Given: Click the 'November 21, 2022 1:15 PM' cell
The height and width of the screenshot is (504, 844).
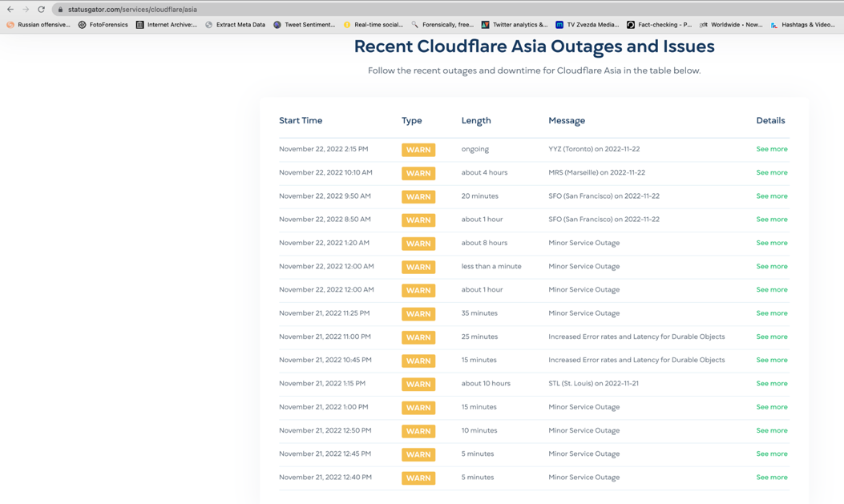Looking at the screenshot, I should 322,384.
